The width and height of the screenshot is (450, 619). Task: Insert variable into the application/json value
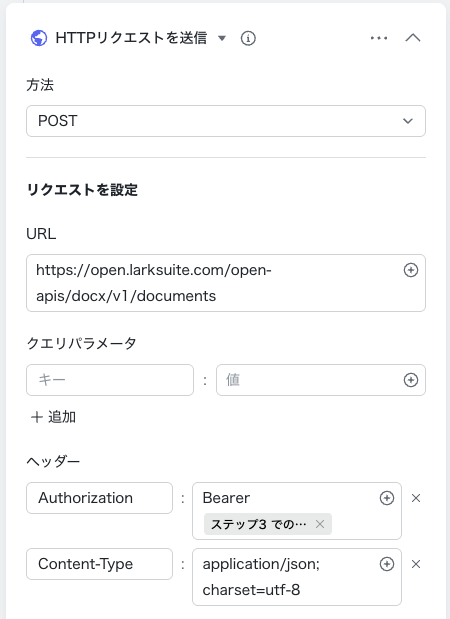click(x=387, y=564)
